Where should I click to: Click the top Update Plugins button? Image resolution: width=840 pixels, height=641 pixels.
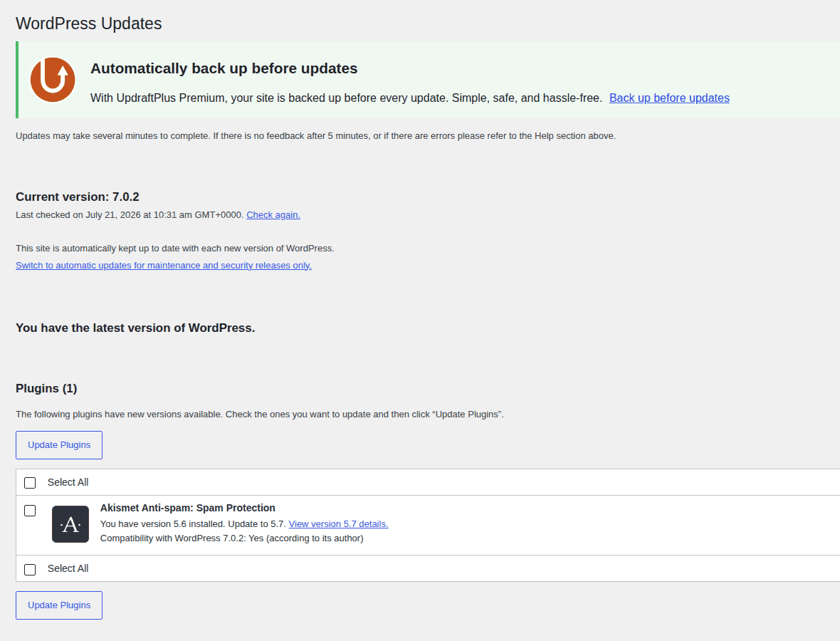(x=59, y=445)
